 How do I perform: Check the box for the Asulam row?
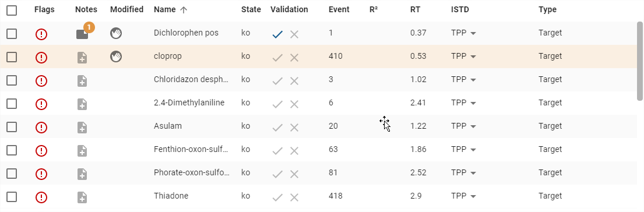click(x=12, y=127)
